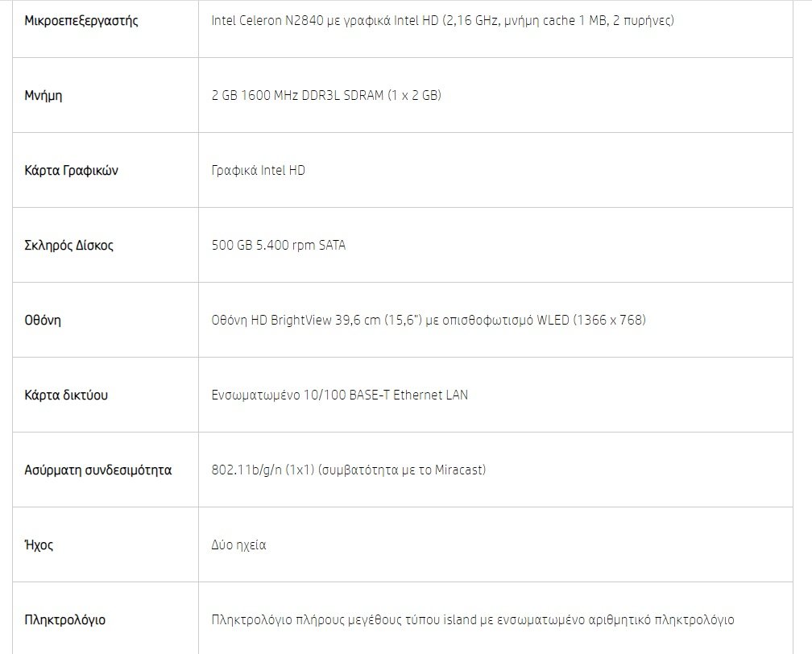
Task: Click the Μνήμη label cell
Action: coord(43,96)
